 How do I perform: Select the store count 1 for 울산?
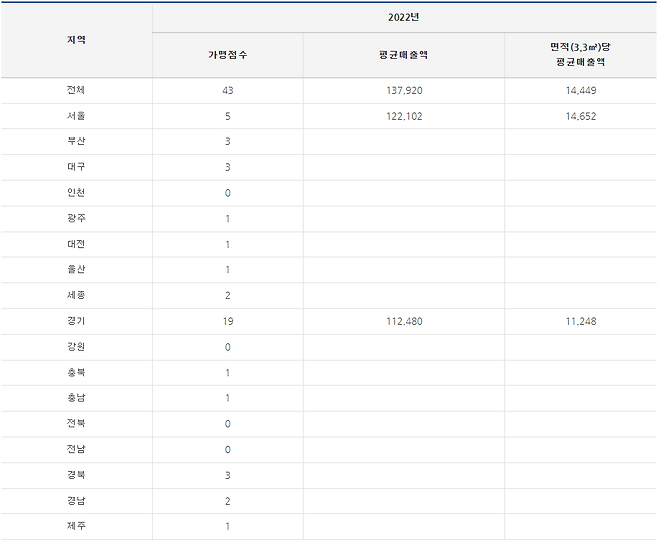(x=228, y=270)
